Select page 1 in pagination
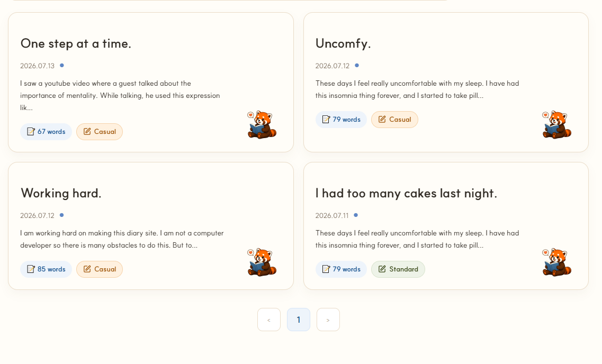 298,320
